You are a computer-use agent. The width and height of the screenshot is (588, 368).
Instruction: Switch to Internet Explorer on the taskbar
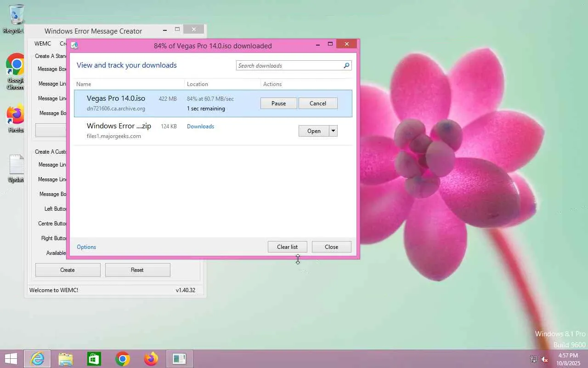pos(37,359)
